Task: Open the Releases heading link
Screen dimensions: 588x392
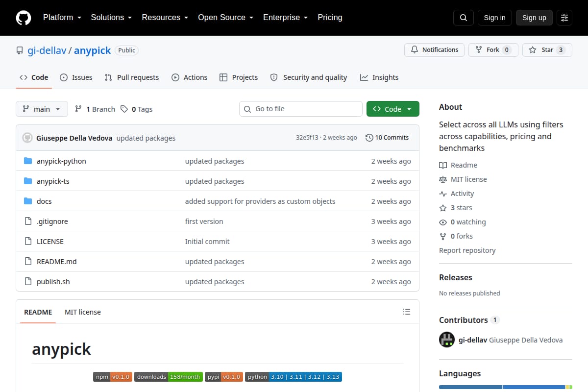Action: (x=456, y=277)
